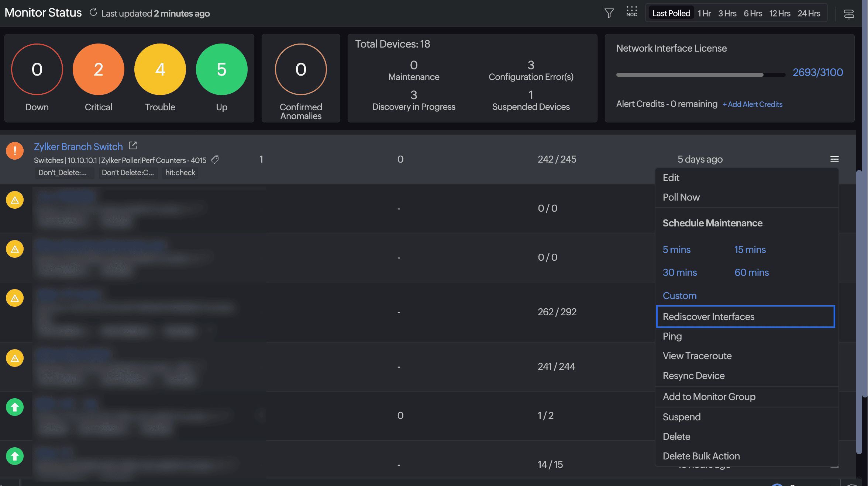Open the NOC view icon
The height and width of the screenshot is (486, 868).
(631, 12)
